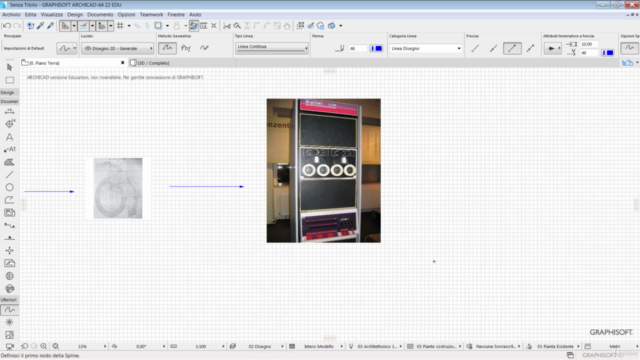This screenshot has height=360, width=640.
Task: Open Categoria Linea dropdown Linea Disegno
Action: pos(426,48)
